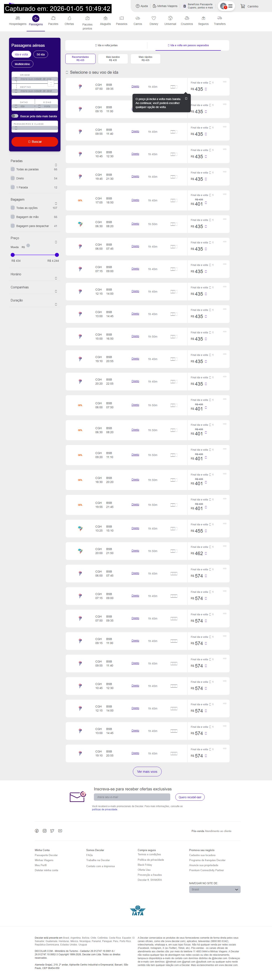The image size is (272, 980).
Task: Expand the Horário filter section
Action: pyautogui.click(x=56, y=278)
